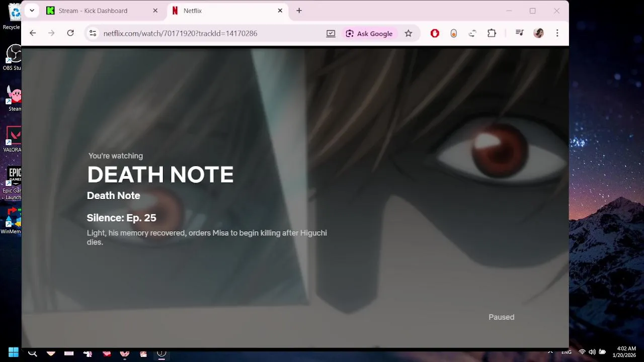This screenshot has width=644, height=362.
Task: Open the Extensions puzzle-piece menu
Action: coord(492,33)
